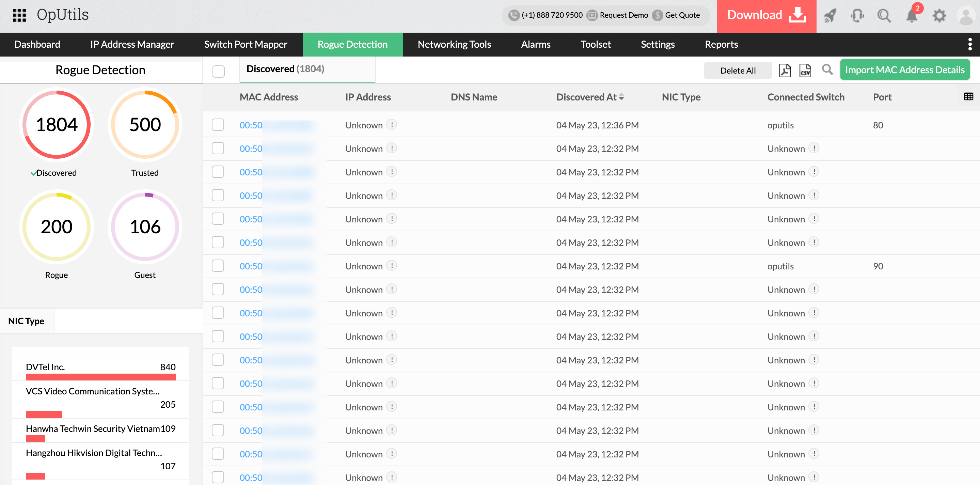The height and width of the screenshot is (485, 980).
Task: Export discovered list as CSV
Action: tap(805, 71)
